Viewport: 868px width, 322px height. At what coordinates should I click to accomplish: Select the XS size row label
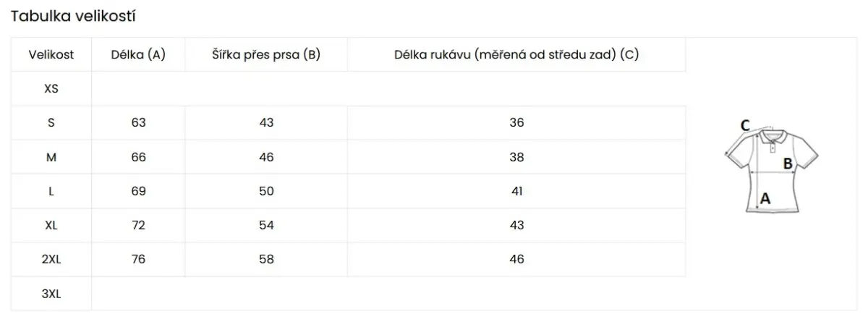51,89
